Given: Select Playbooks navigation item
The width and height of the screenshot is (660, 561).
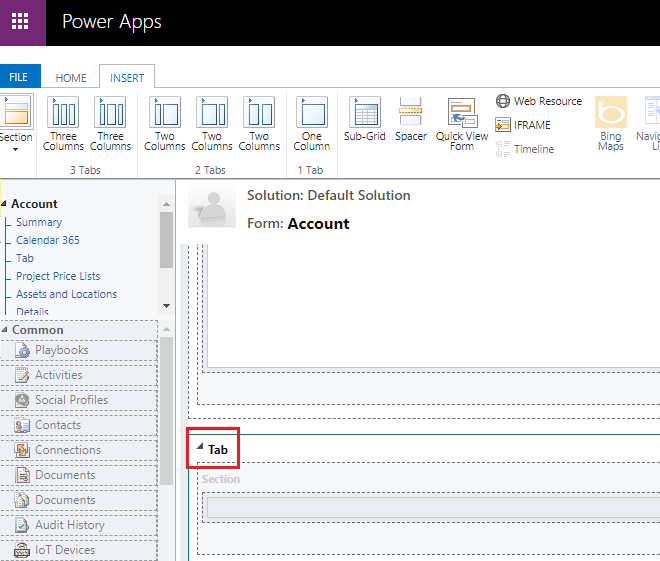Looking at the screenshot, I should [x=79, y=350].
